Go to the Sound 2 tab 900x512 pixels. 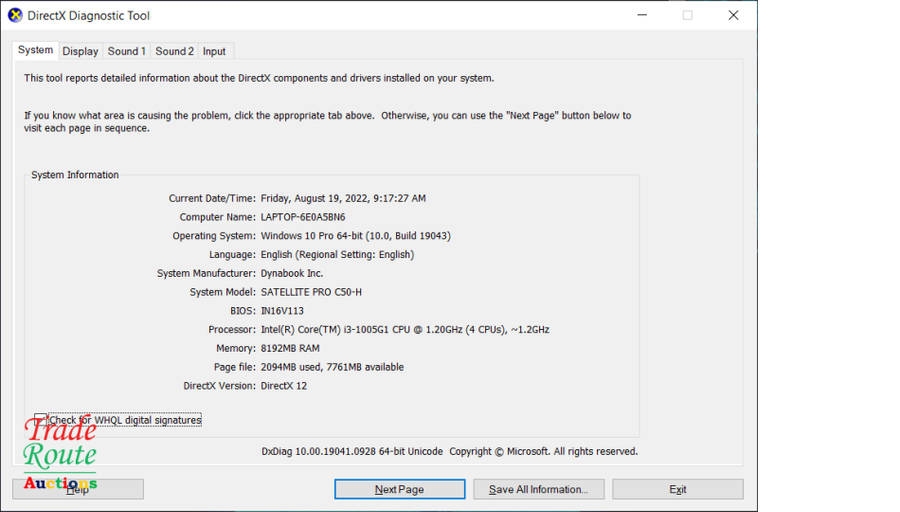pyautogui.click(x=174, y=51)
